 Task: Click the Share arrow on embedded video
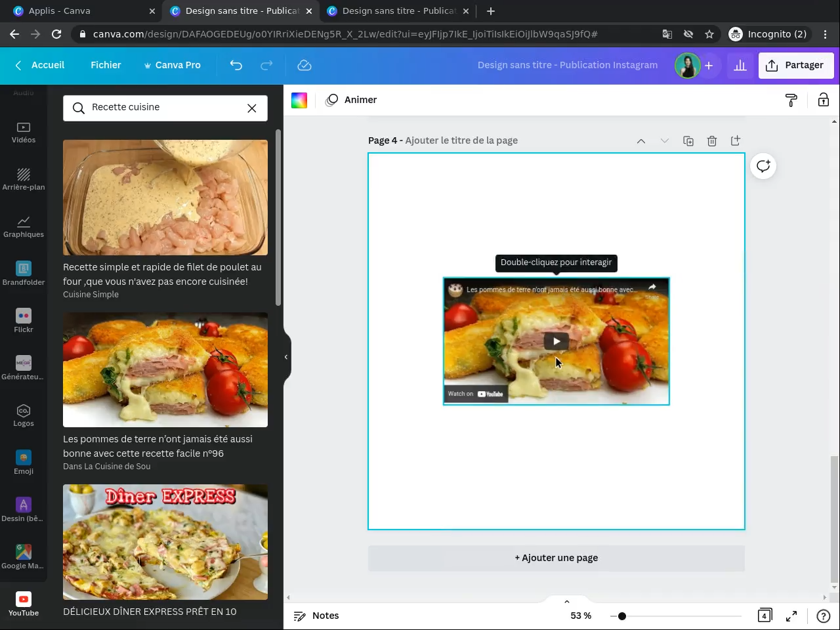652,289
